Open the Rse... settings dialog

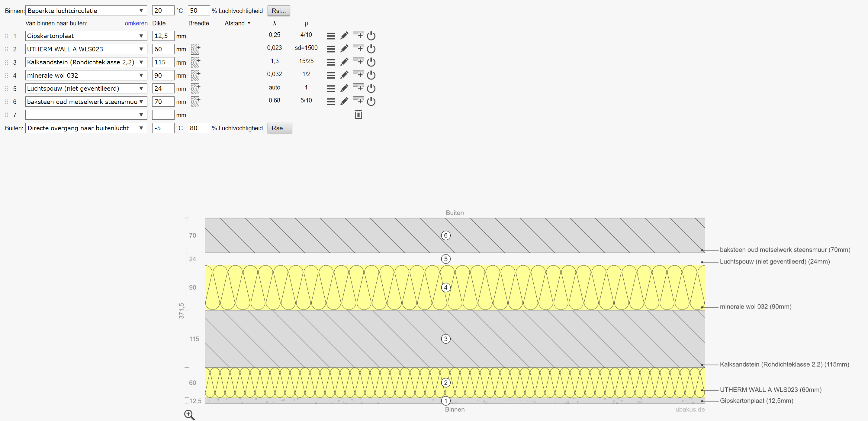coord(279,128)
